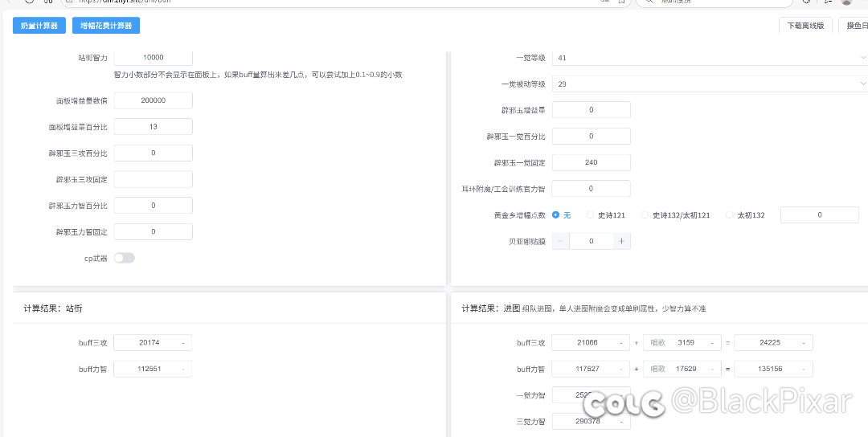Click the 三觉力智 result 290378
The image size is (868, 437).
(x=591, y=422)
